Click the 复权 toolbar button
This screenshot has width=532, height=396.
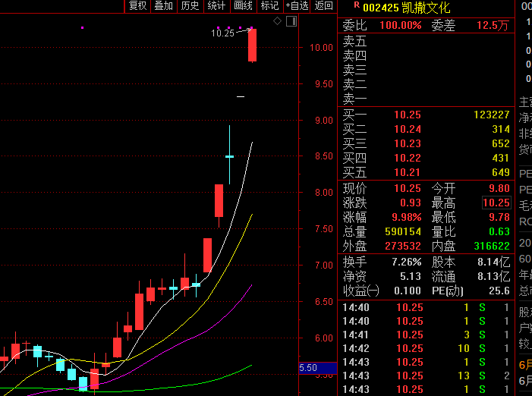pos(137,6)
